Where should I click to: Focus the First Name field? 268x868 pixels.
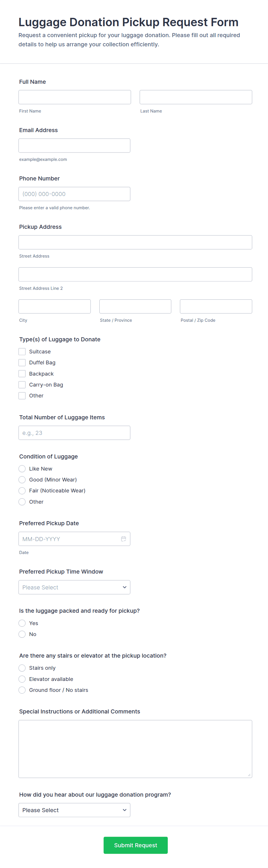click(x=75, y=97)
